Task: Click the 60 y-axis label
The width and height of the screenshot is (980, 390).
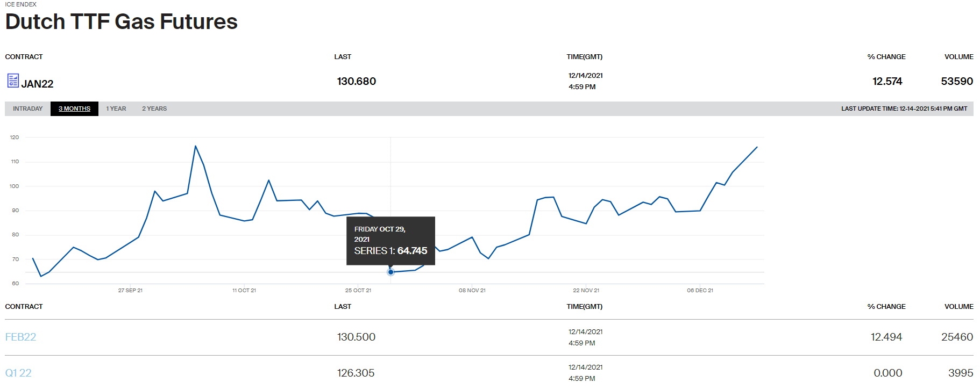Action: point(15,284)
